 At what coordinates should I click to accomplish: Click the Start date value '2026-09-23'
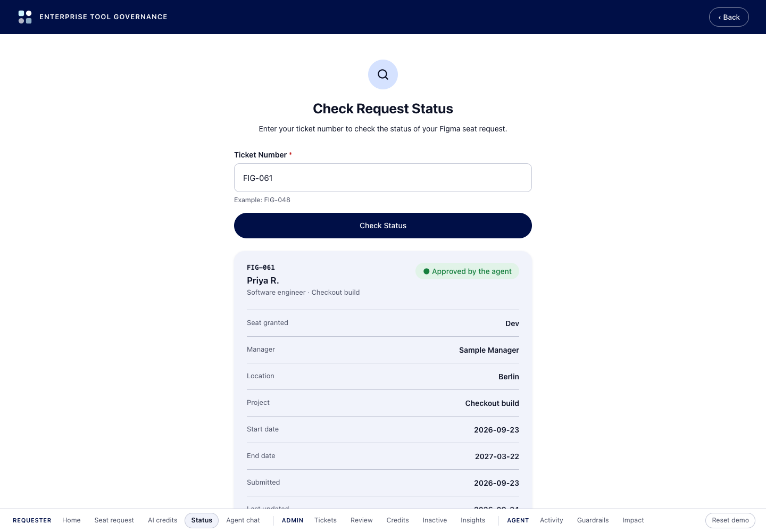point(496,430)
